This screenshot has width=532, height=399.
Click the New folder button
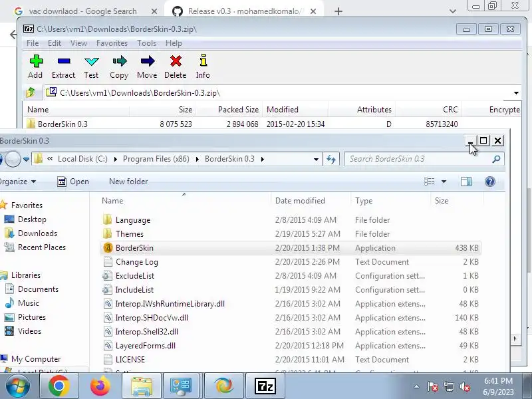click(128, 182)
